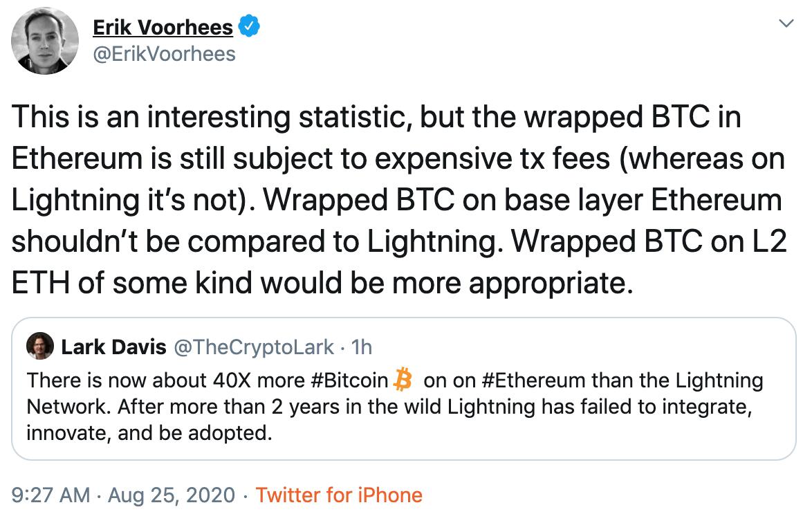The height and width of the screenshot is (523, 812).
Task: Click the Erik Voorhees display name
Action: coord(163,27)
